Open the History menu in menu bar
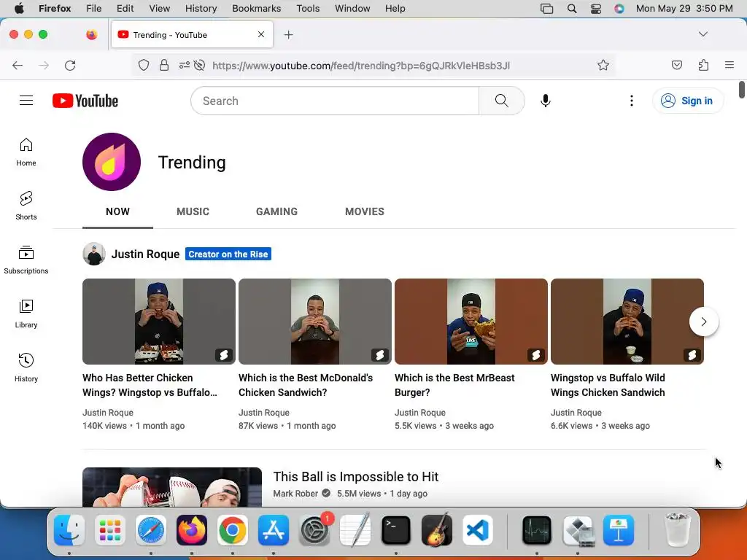 pos(201,9)
